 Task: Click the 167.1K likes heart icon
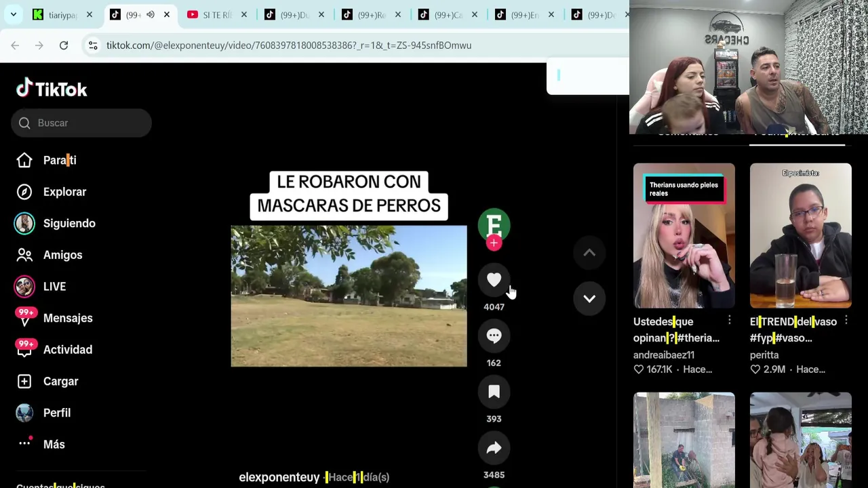(x=638, y=369)
